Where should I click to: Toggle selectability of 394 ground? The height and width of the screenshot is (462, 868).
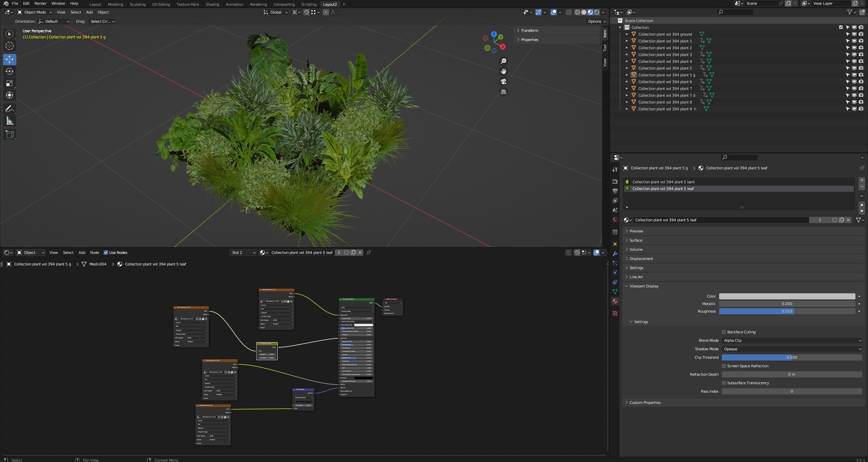click(847, 34)
